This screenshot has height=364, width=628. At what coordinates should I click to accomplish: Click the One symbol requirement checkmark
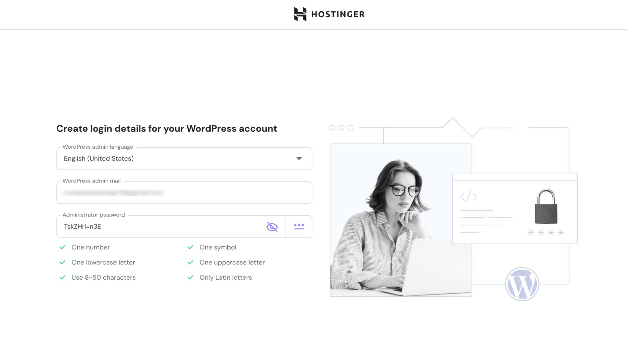point(190,247)
